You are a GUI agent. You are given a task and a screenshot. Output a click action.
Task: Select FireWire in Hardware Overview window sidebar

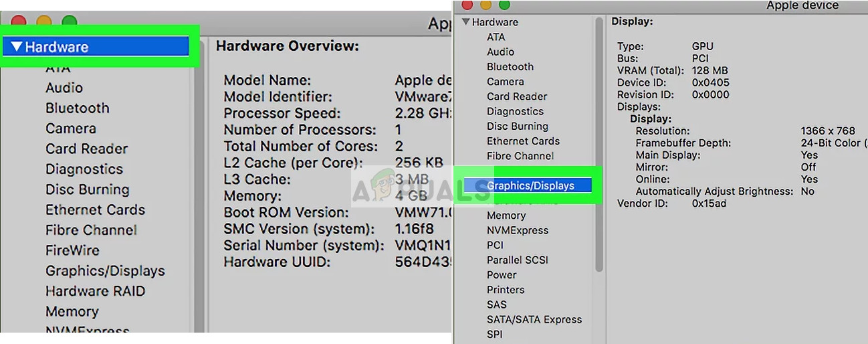click(x=72, y=250)
